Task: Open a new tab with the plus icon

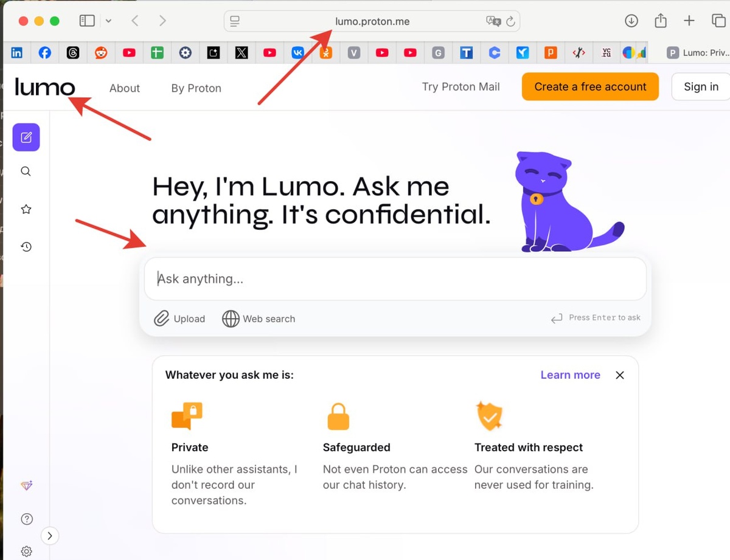Action: pos(689,21)
